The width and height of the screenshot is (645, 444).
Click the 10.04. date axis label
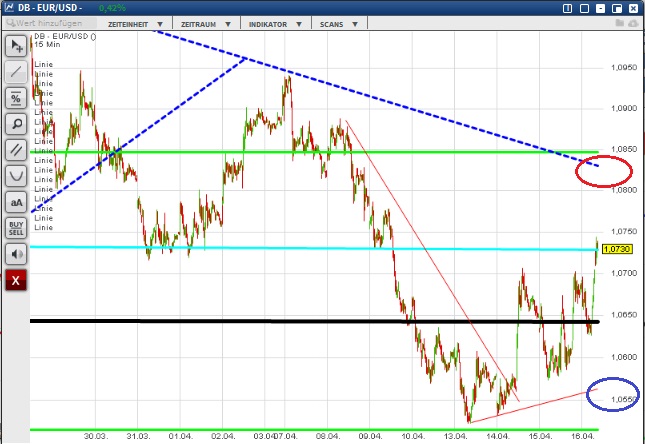[x=413, y=436]
